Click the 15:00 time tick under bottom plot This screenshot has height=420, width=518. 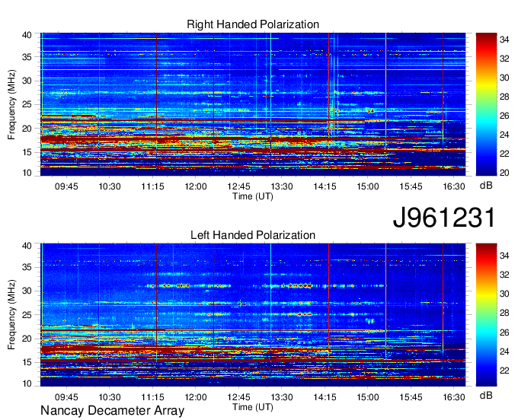coord(368,397)
